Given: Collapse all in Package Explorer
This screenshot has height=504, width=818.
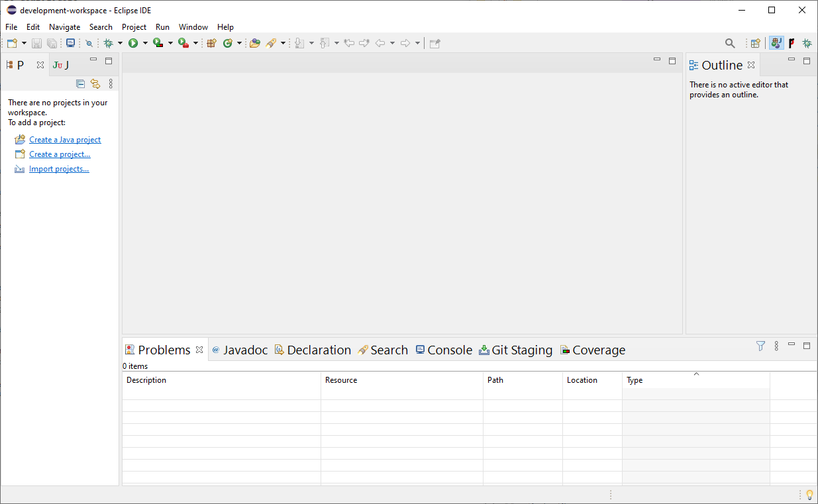Looking at the screenshot, I should [x=80, y=83].
